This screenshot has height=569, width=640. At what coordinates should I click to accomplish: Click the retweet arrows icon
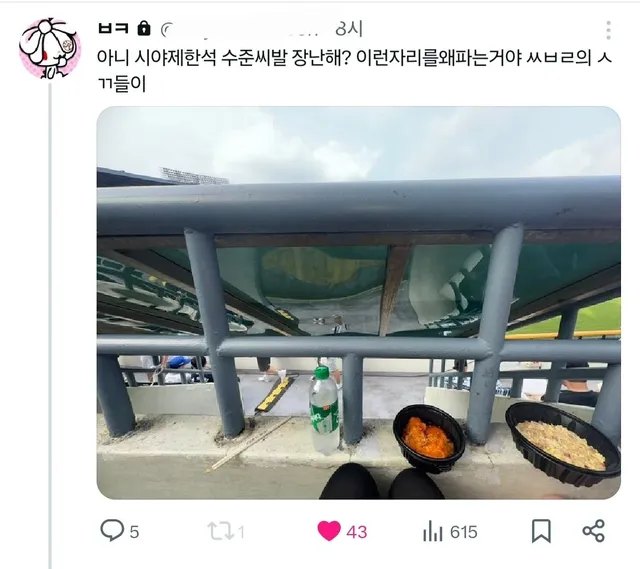[x=220, y=531]
